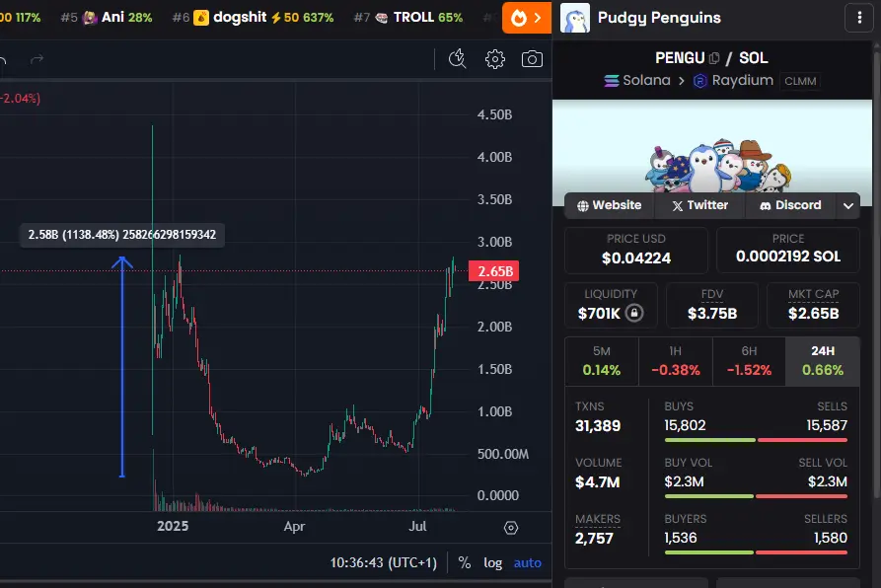Viewport: 881px width, 588px height.
Task: Select the 5M timeframe tab
Action: pyautogui.click(x=602, y=362)
